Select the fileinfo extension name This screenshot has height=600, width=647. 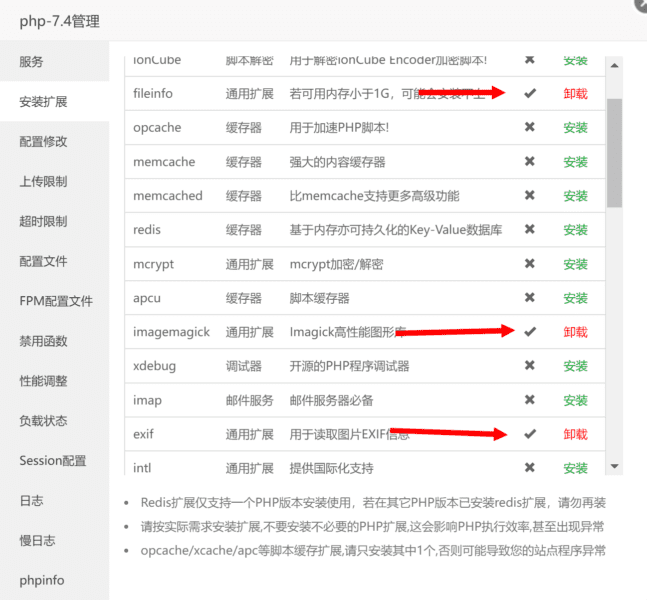click(x=153, y=94)
